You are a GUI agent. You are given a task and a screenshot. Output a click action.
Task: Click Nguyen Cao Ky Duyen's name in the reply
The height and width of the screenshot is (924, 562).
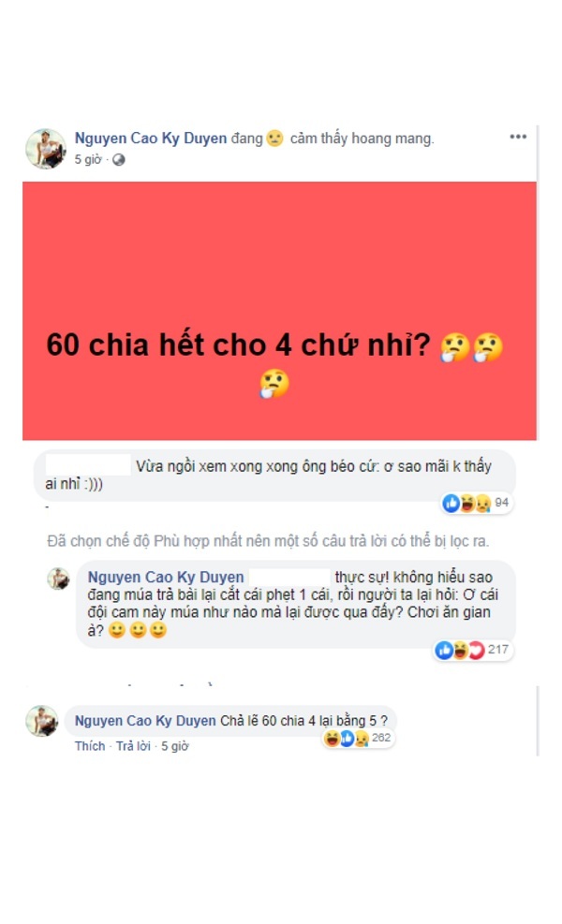pos(166,577)
